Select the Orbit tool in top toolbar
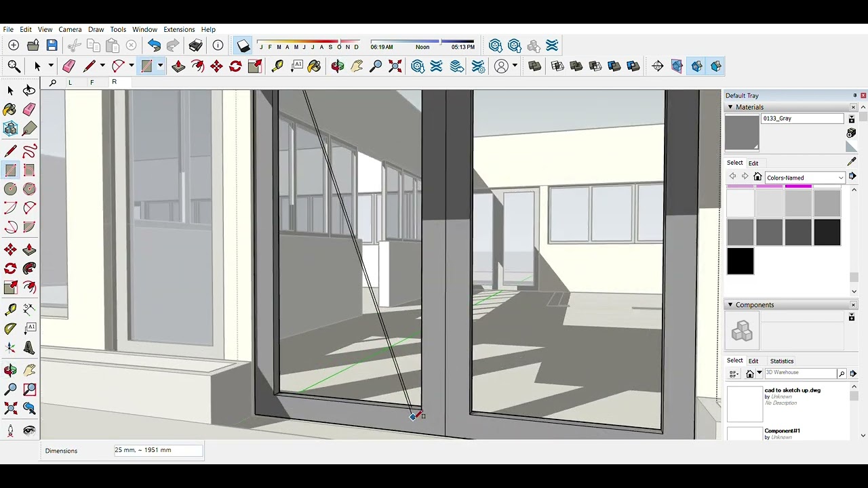 coord(338,66)
